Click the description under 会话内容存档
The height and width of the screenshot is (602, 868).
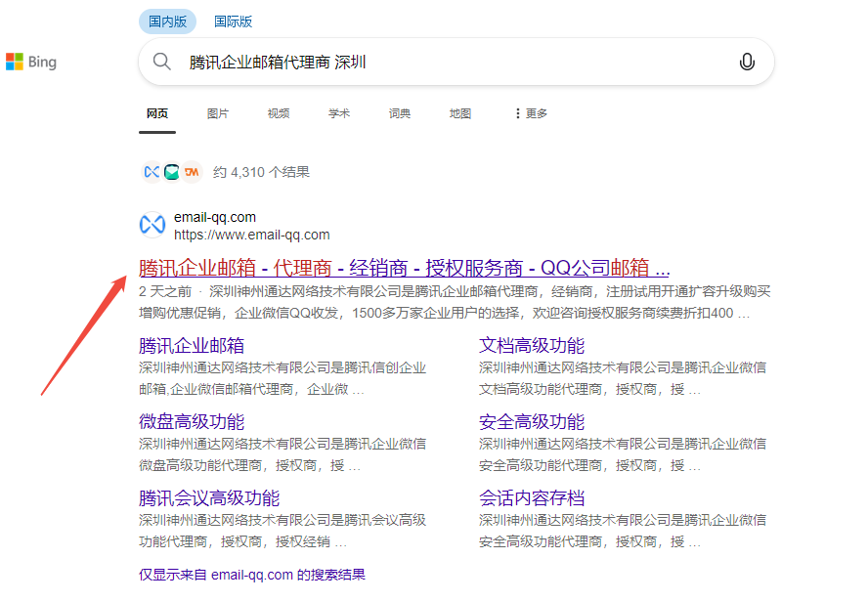coord(623,532)
